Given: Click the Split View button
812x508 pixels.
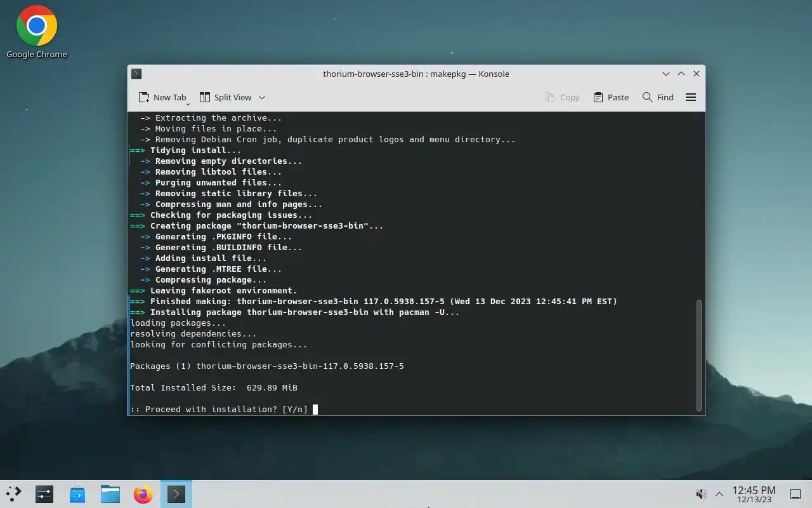Looking at the screenshot, I should tap(225, 97).
